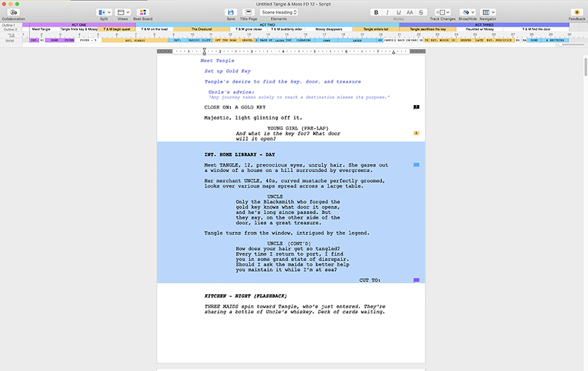
Task: Toggle underline text style
Action: click(x=398, y=13)
